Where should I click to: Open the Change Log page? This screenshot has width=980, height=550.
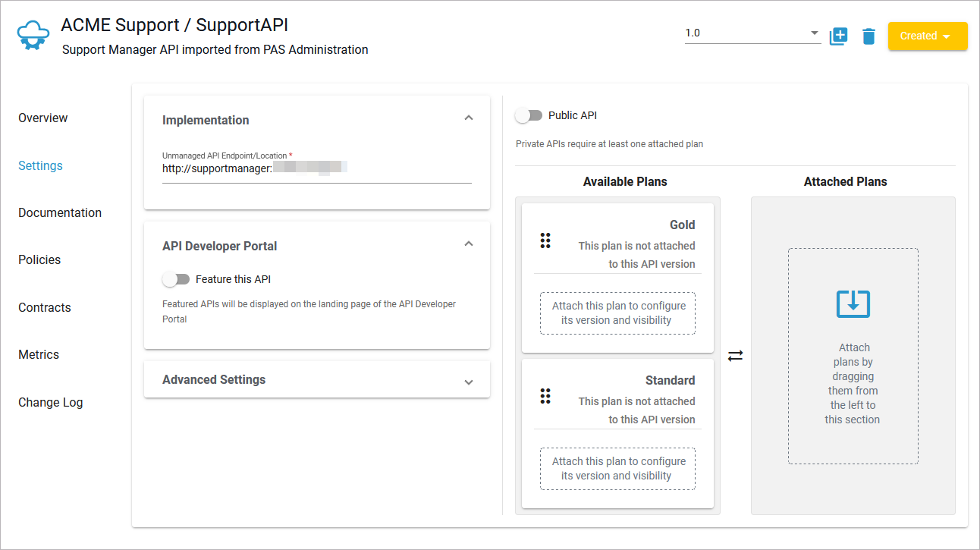[51, 402]
